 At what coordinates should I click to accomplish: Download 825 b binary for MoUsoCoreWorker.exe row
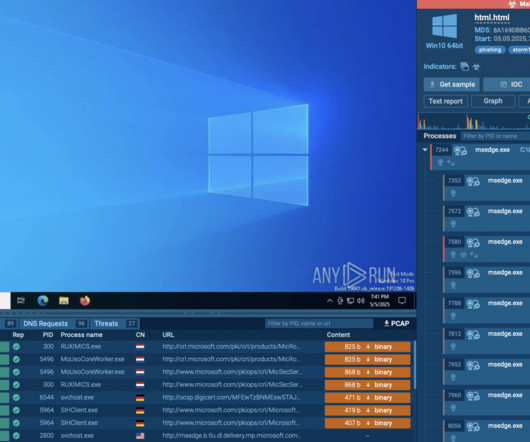click(367, 360)
